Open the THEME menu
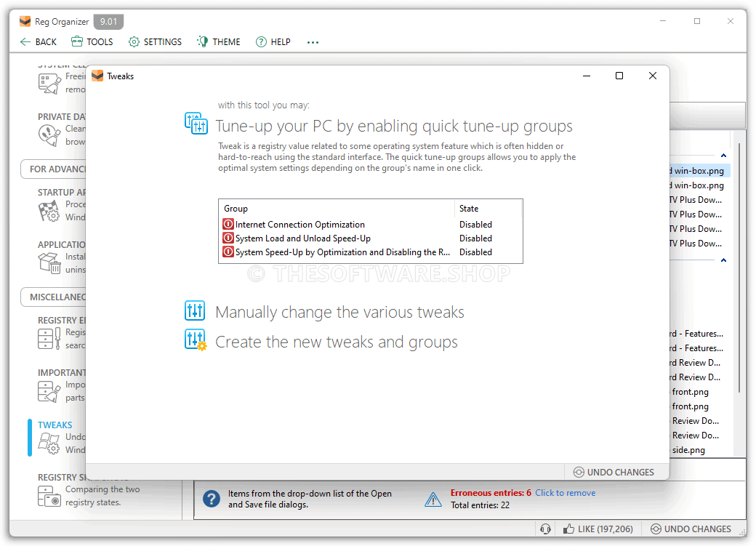The image size is (756, 546). point(218,42)
